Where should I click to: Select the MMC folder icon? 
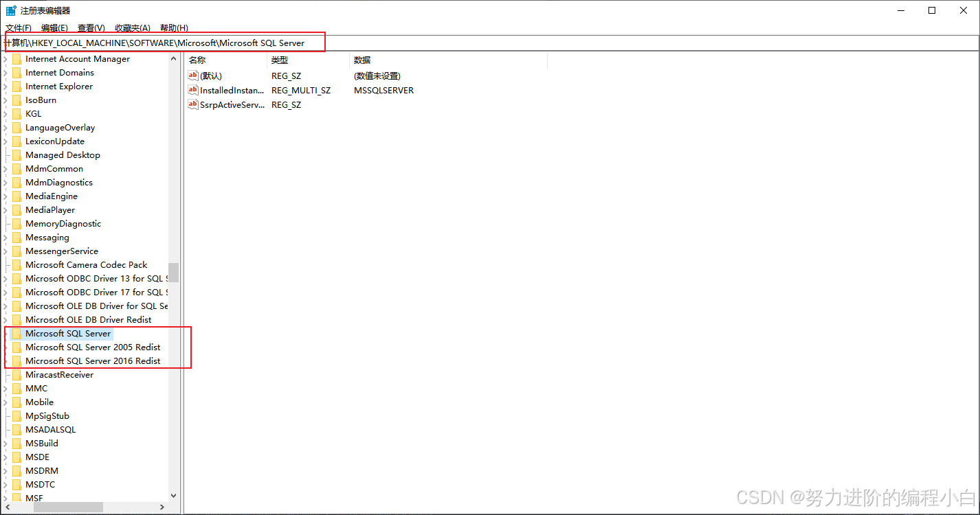[x=17, y=389]
